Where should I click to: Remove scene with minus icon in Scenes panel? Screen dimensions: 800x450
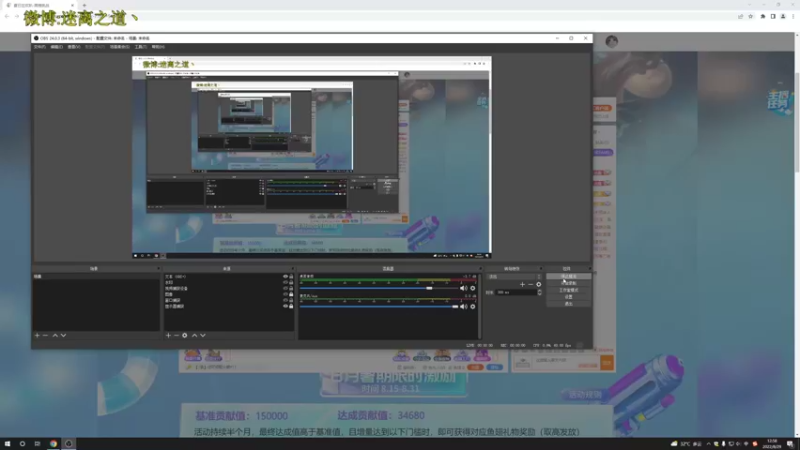45,335
